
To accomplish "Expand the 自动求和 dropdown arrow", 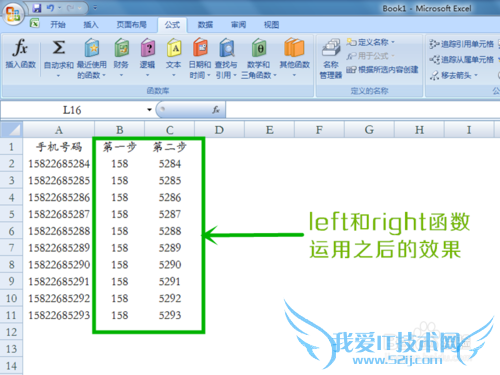I will click(58, 76).
